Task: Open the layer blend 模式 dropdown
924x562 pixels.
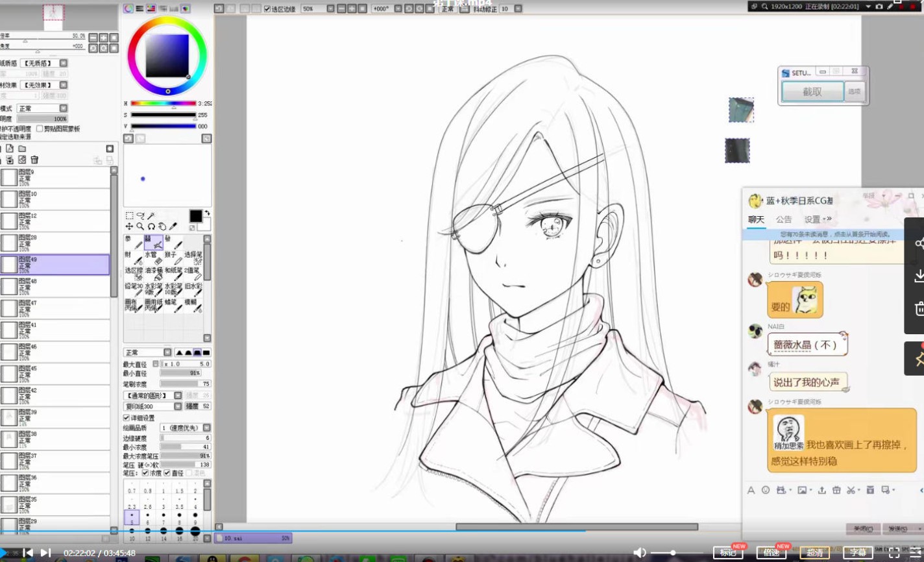Action: 63,108
